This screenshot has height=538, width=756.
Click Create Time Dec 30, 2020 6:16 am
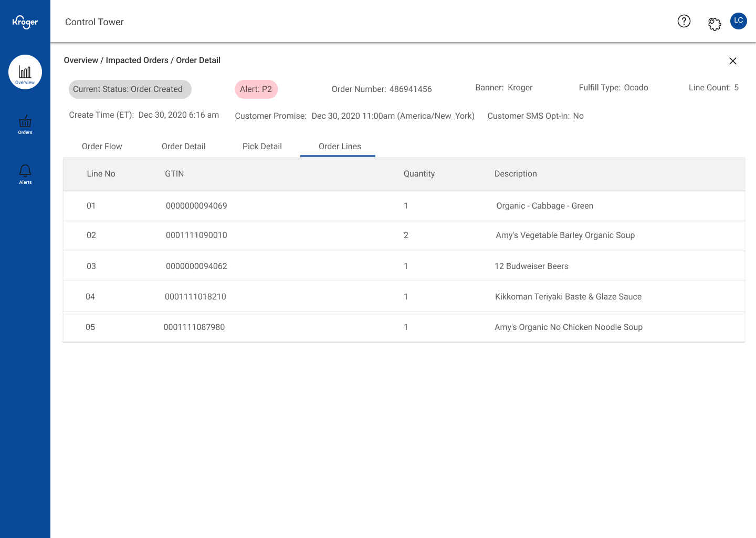tap(144, 115)
